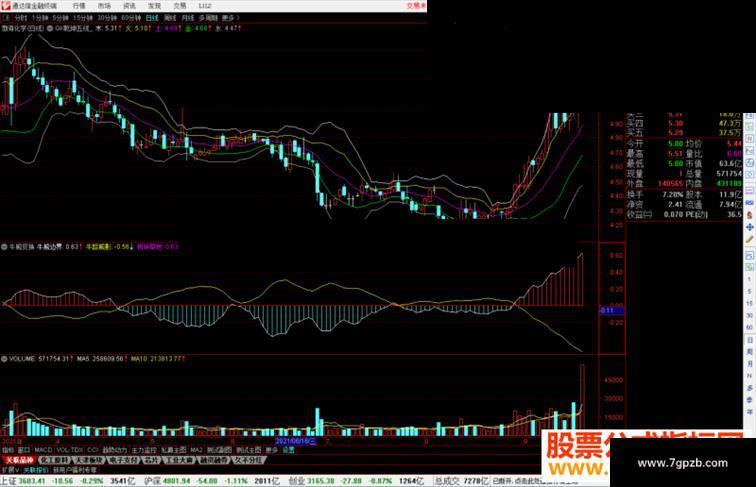Open the 资讯 menu

click(129, 6)
